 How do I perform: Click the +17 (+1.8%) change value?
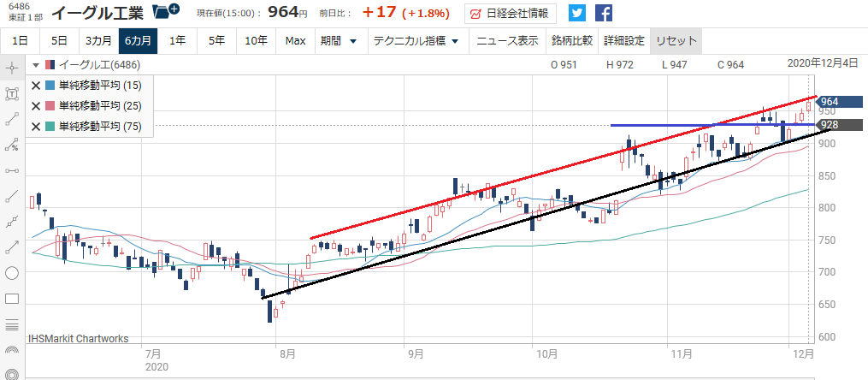(406, 12)
